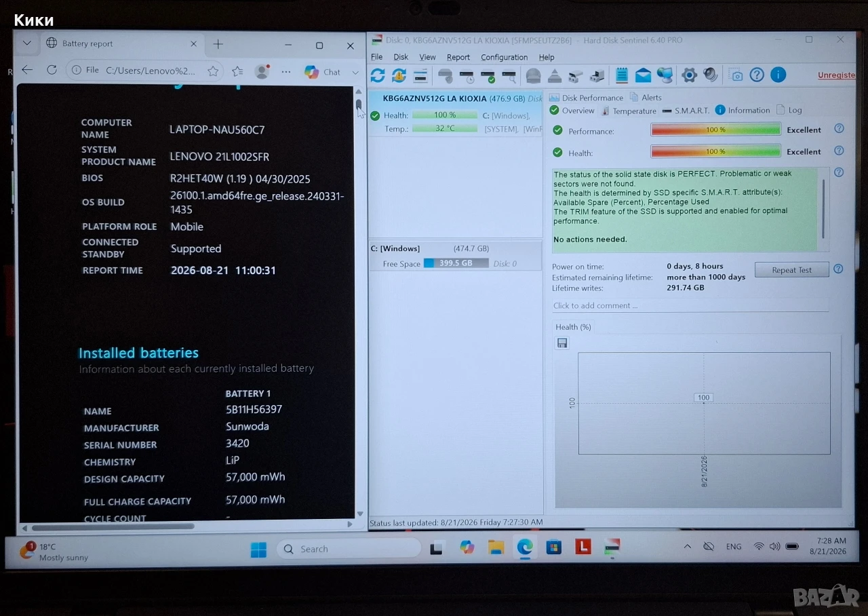The width and height of the screenshot is (868, 616).
Task: Click the Task View taskbar icon
Action: click(437, 547)
